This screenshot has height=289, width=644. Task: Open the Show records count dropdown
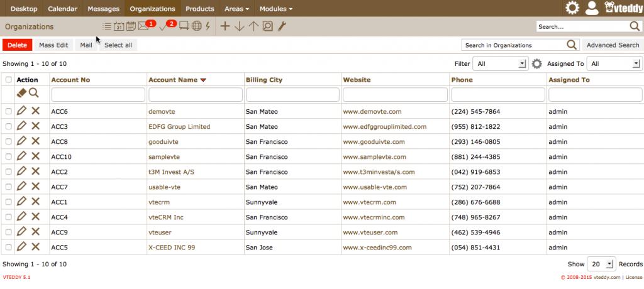click(602, 264)
